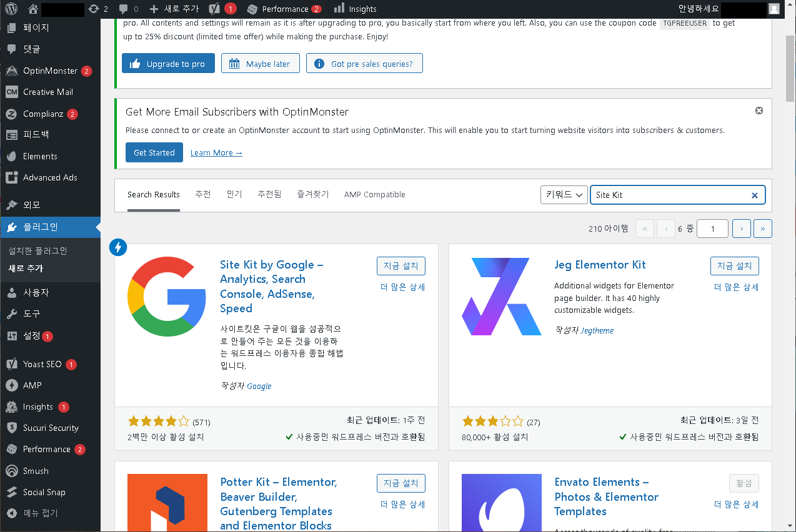The height and width of the screenshot is (532, 796).
Task: Open the Jegtheme author link
Action: tap(597, 331)
